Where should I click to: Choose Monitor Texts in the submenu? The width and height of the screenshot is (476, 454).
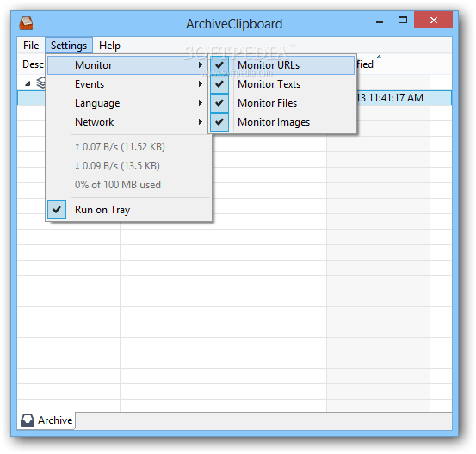(282, 84)
